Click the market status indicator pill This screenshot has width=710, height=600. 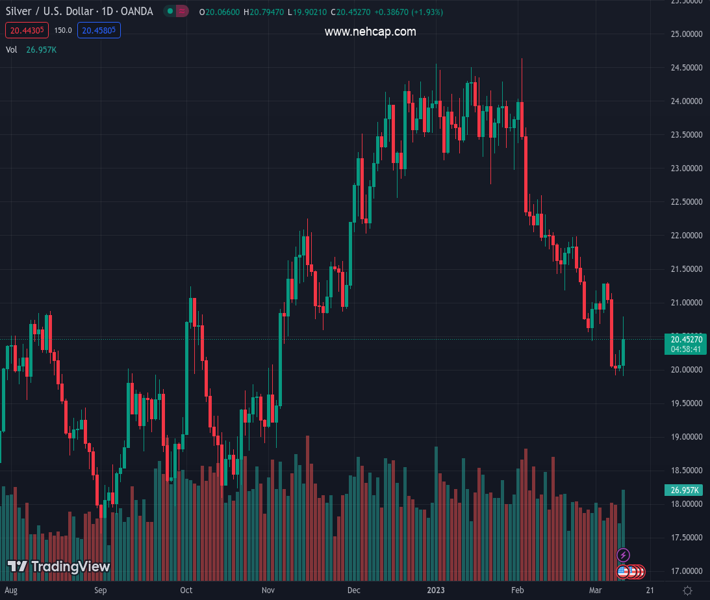click(177, 12)
